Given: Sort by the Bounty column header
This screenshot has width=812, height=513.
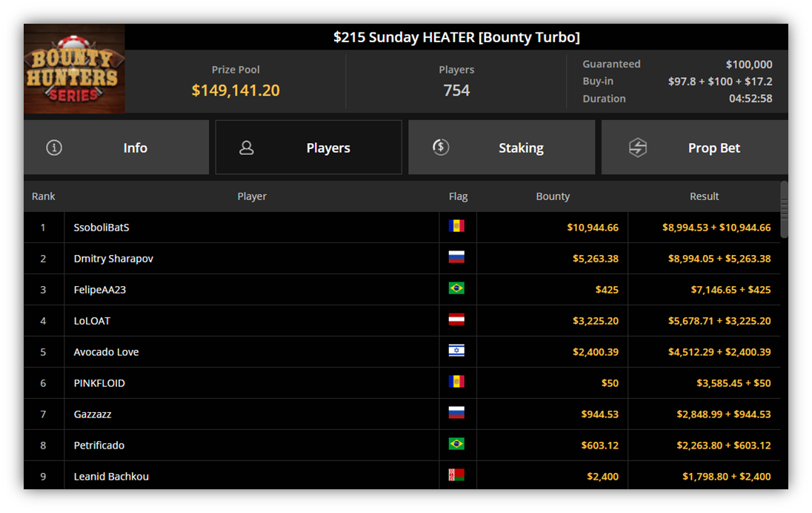Looking at the screenshot, I should coord(553,196).
